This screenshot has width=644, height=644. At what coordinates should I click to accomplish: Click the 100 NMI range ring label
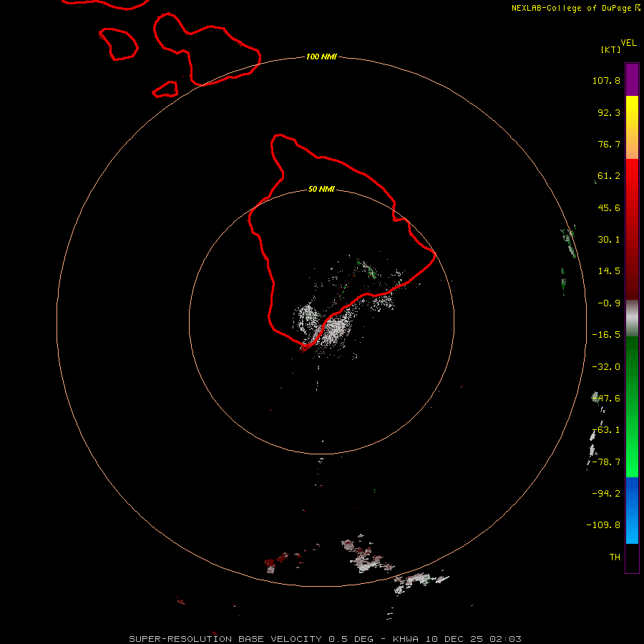pos(321,57)
